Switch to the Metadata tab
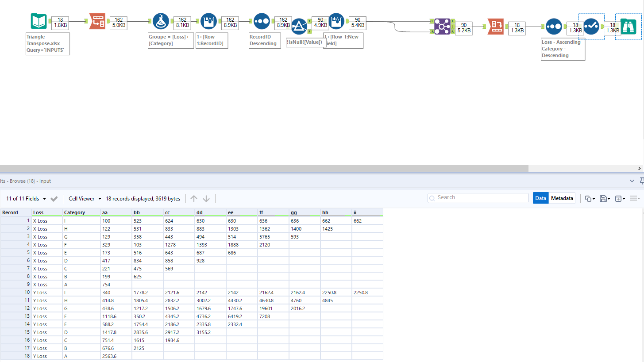This screenshot has height=362, width=644. point(562,198)
